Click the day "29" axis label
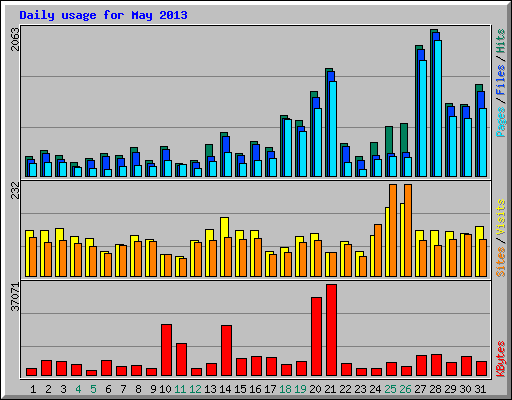 450,389
